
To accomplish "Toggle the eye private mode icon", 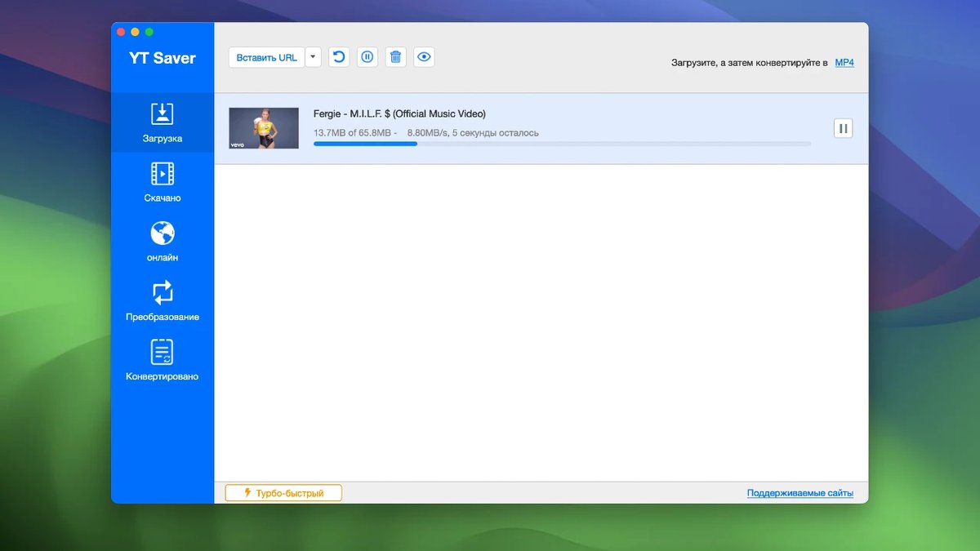I will click(x=424, y=57).
